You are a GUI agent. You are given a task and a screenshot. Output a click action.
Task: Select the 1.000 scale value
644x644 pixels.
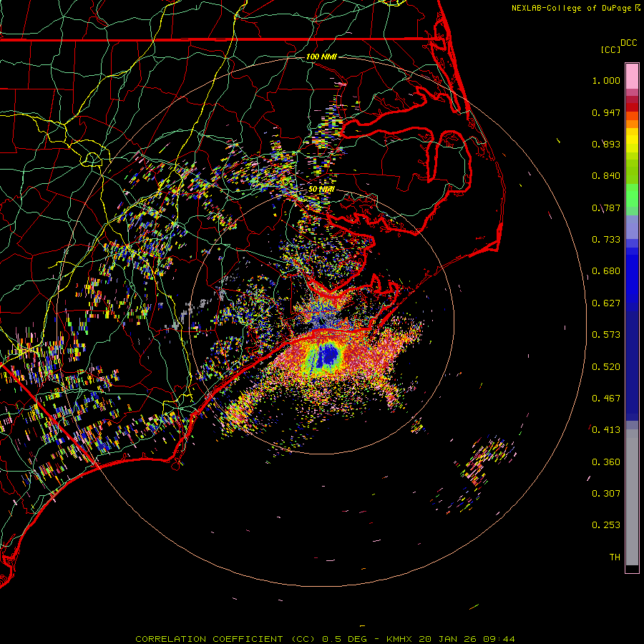point(606,80)
